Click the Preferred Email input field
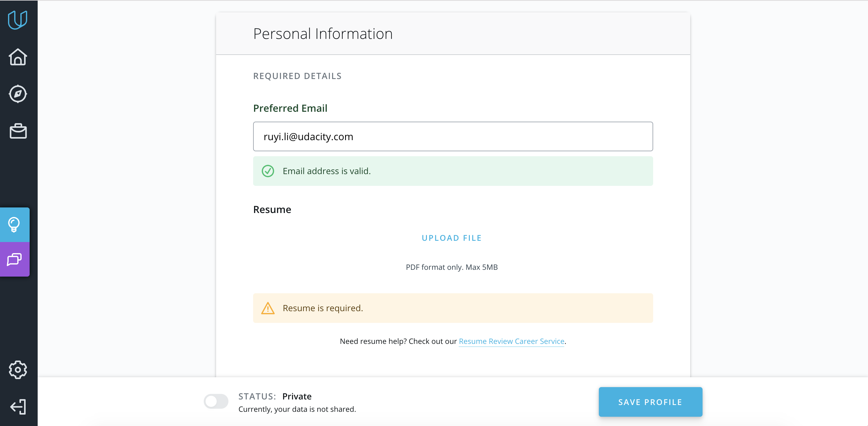Screen dimensions: 868x426 (453, 136)
